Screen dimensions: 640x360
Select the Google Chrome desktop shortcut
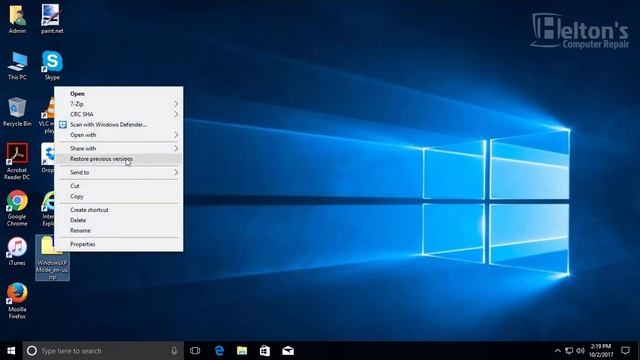click(17, 208)
